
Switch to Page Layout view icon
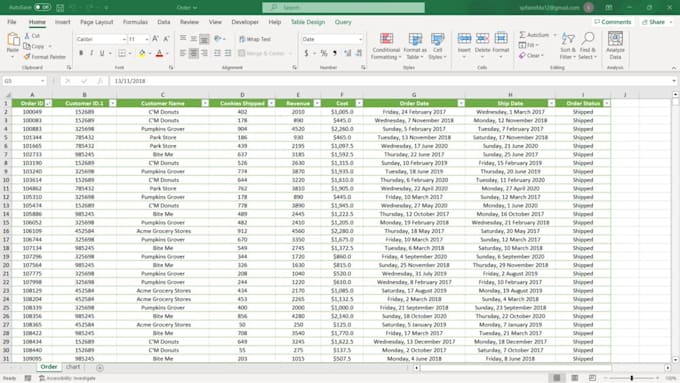pyautogui.click(x=575, y=378)
